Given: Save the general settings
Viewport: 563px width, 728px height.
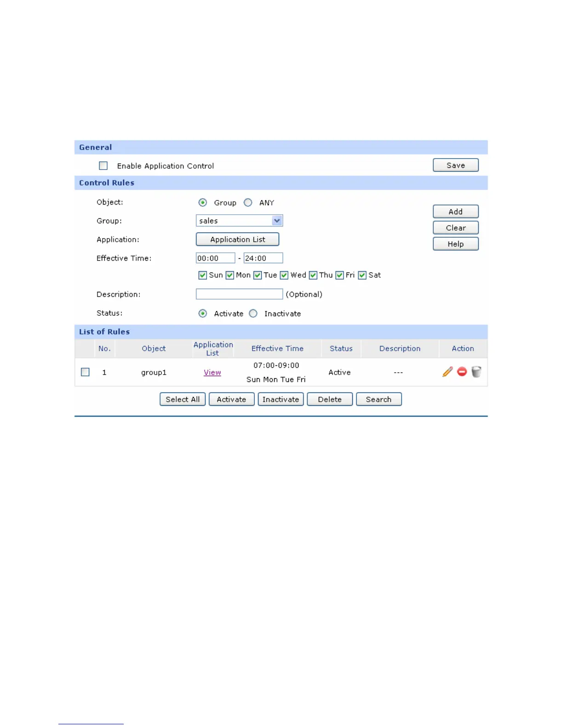Looking at the screenshot, I should [x=455, y=165].
